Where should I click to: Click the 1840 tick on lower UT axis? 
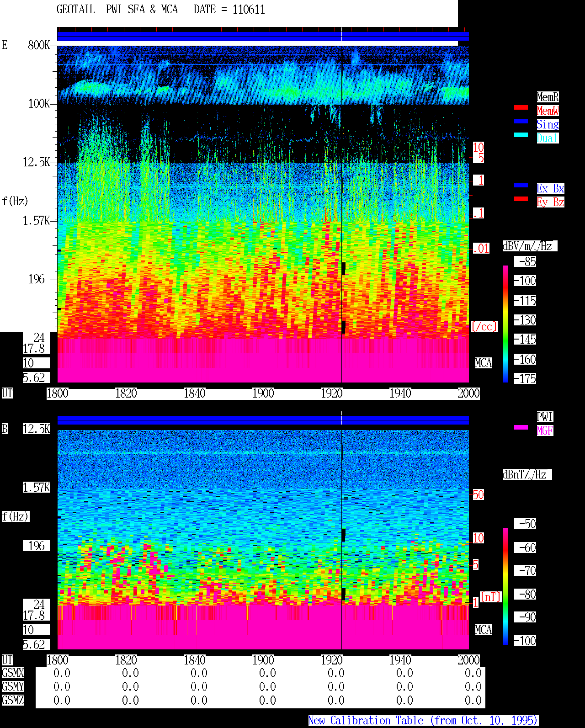(194, 660)
